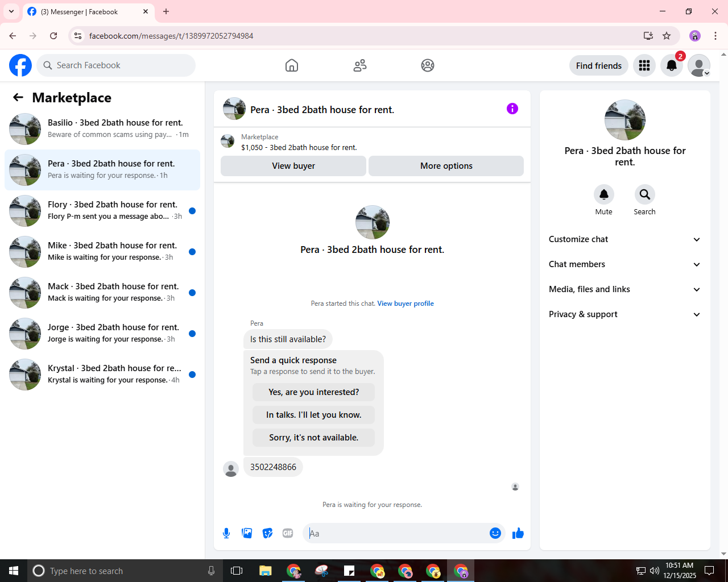Open Windows notification center icon
The image size is (728, 582).
tap(709, 571)
